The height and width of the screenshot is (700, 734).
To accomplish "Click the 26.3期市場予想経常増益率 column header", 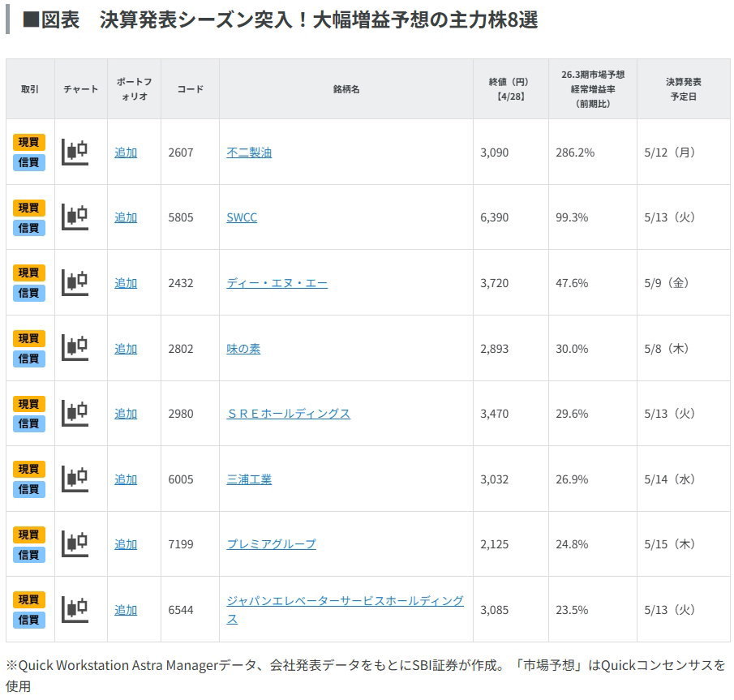I will click(x=593, y=89).
